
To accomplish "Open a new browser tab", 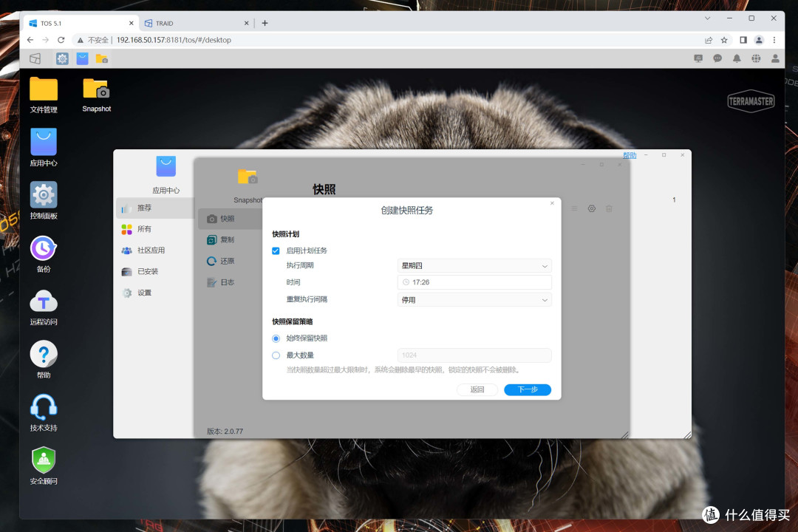I will (265, 24).
